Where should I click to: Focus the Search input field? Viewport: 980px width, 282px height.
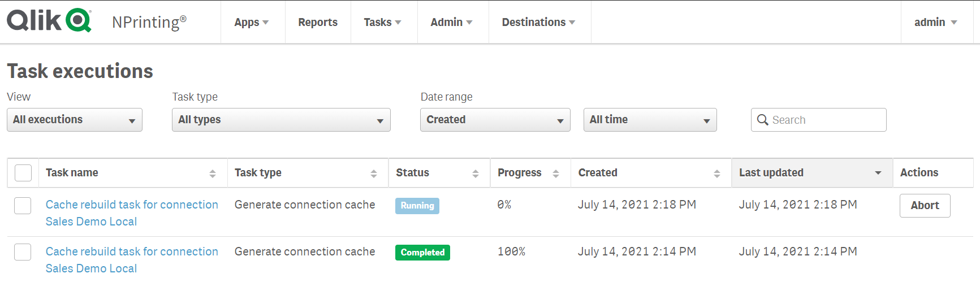click(x=826, y=120)
